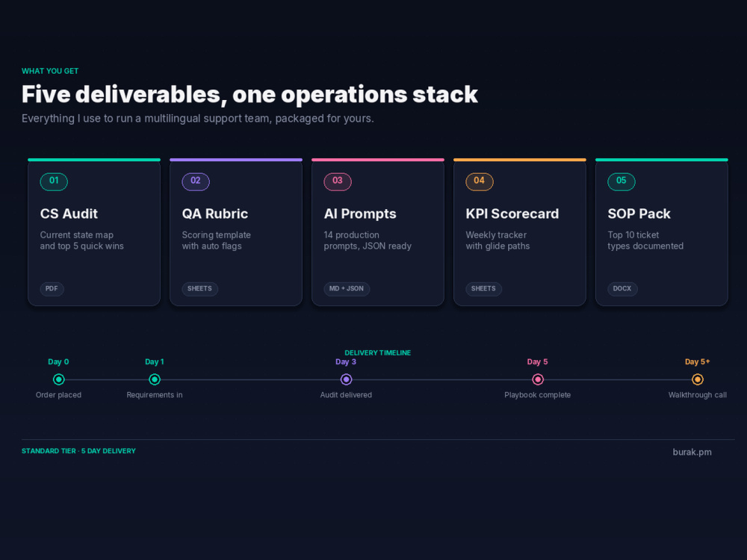
Task: Select the CS Audit card title
Action: pos(69,214)
